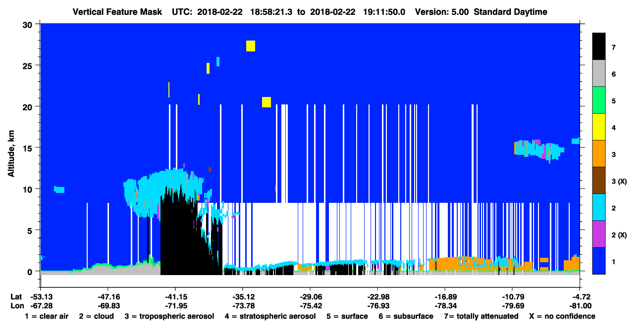Click the green color bar segment labeled 5
Screen dimensions: 644x330
click(x=599, y=100)
